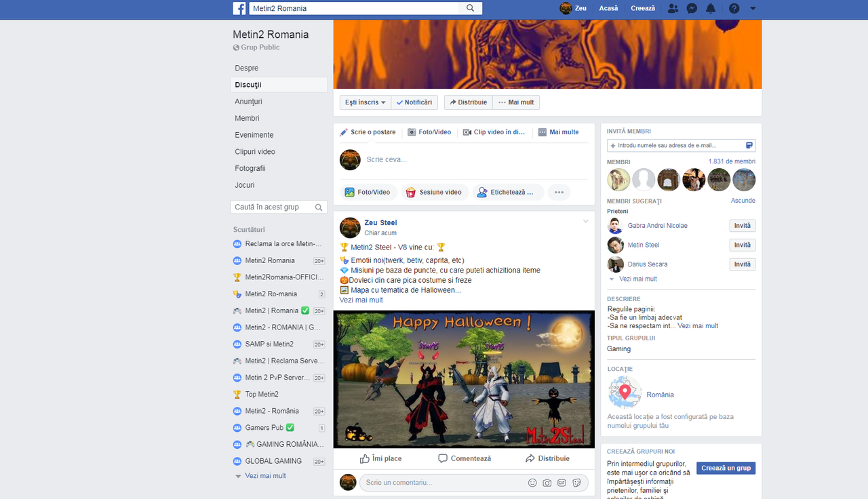This screenshot has height=499, width=868.
Task: Switch to the Membri section
Action: [x=247, y=118]
